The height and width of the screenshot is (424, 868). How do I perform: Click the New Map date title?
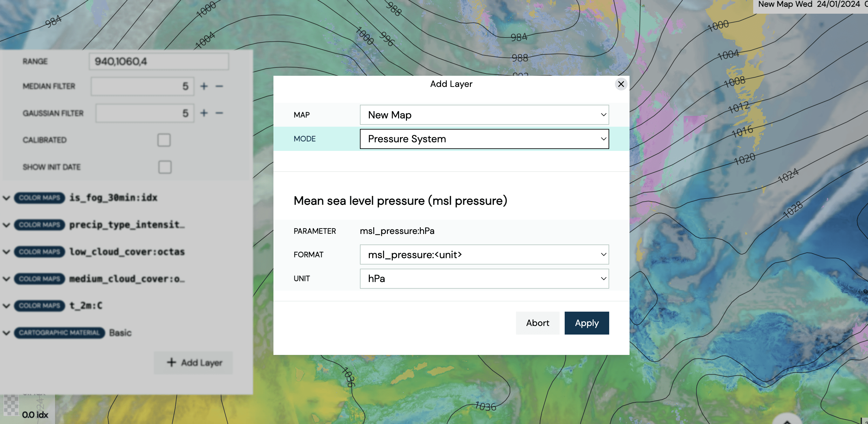tap(812, 4)
